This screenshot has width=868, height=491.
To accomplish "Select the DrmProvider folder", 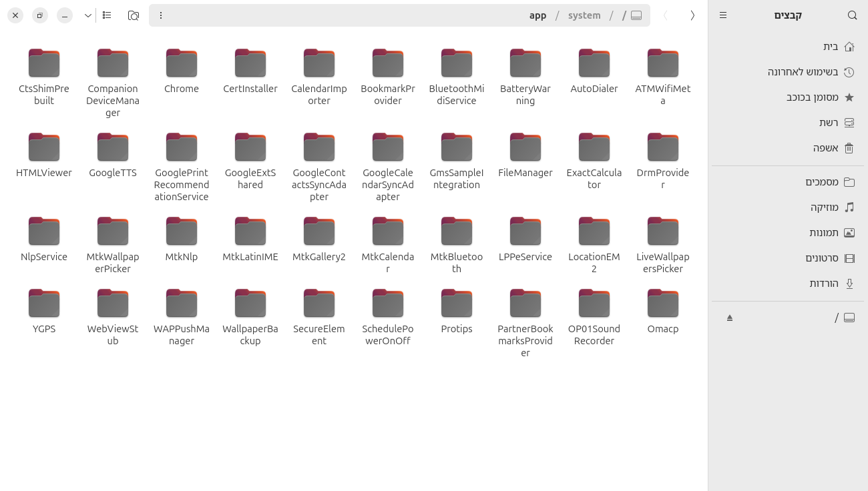I will pos(663,161).
